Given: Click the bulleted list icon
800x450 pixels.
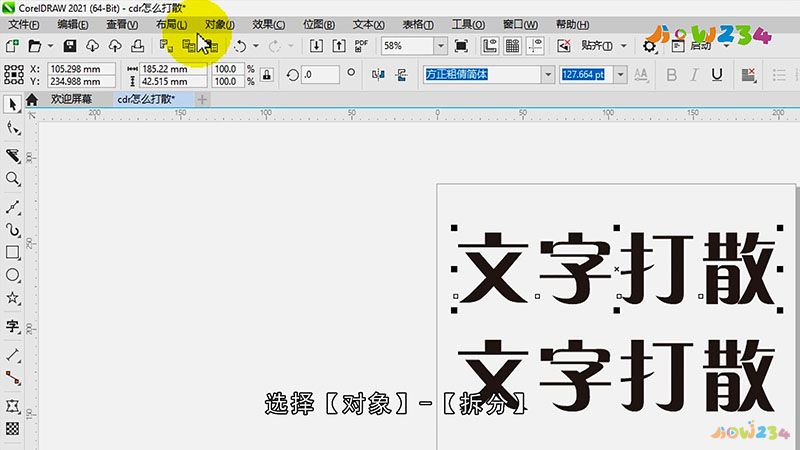Looking at the screenshot, I should (779, 75).
